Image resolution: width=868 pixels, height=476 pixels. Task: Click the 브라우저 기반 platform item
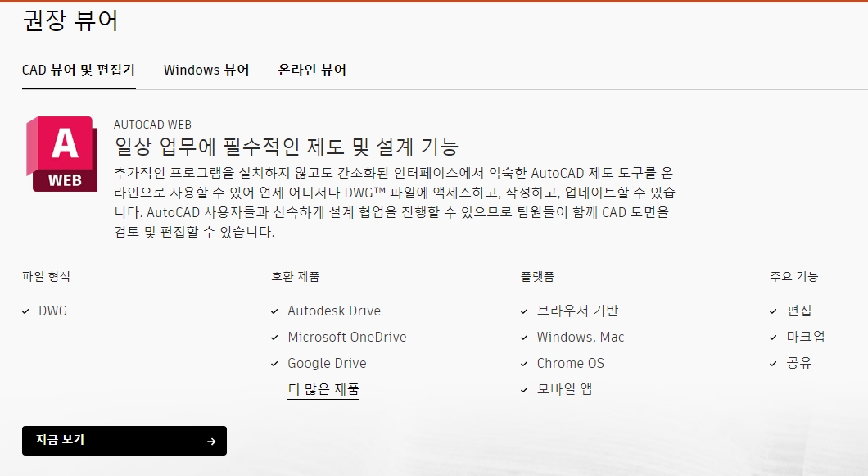[x=578, y=311]
